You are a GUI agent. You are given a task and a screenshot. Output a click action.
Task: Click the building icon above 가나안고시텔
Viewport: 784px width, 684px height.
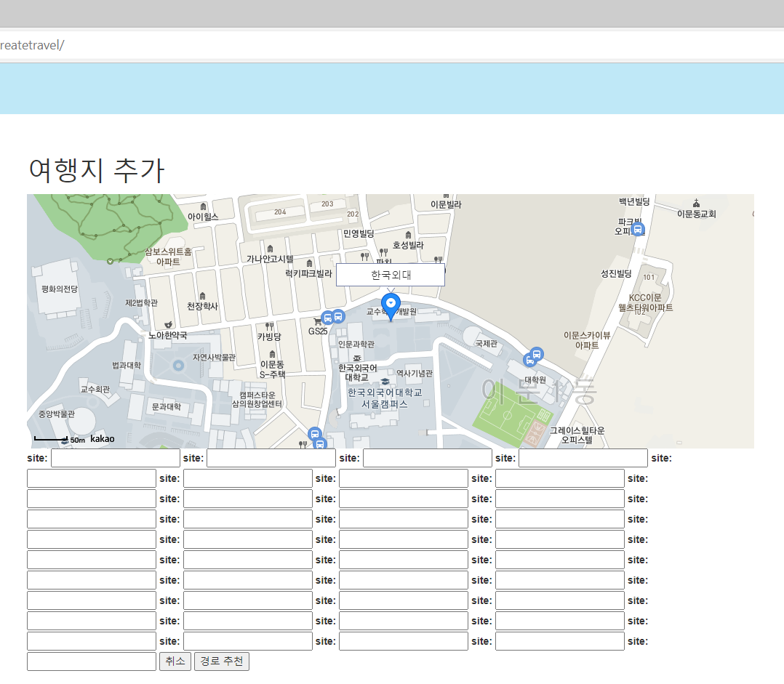click(270, 249)
